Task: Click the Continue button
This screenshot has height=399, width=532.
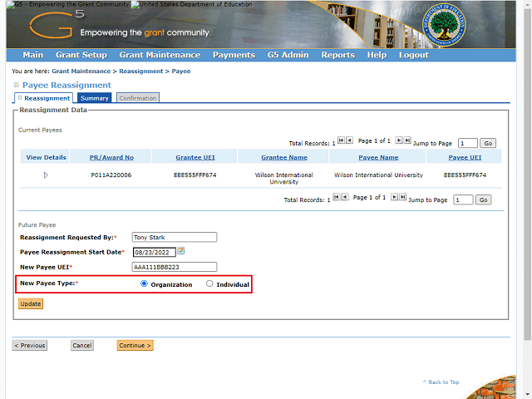Action: (135, 346)
